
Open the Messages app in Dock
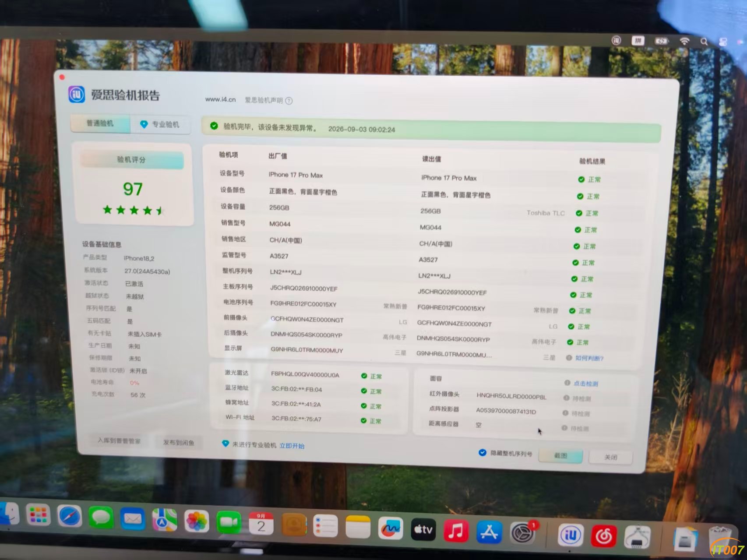[101, 518]
